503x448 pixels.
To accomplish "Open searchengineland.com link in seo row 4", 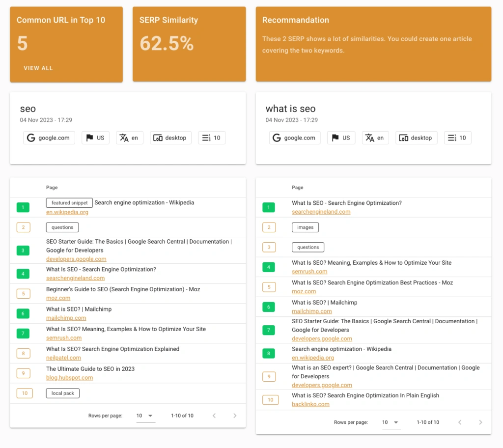I will point(75,278).
